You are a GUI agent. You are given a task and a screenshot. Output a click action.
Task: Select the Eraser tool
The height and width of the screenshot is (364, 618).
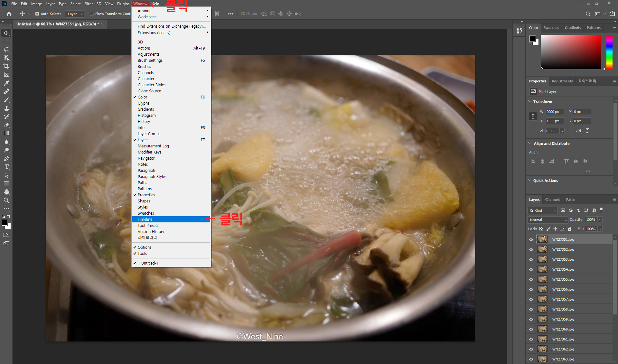(x=6, y=125)
